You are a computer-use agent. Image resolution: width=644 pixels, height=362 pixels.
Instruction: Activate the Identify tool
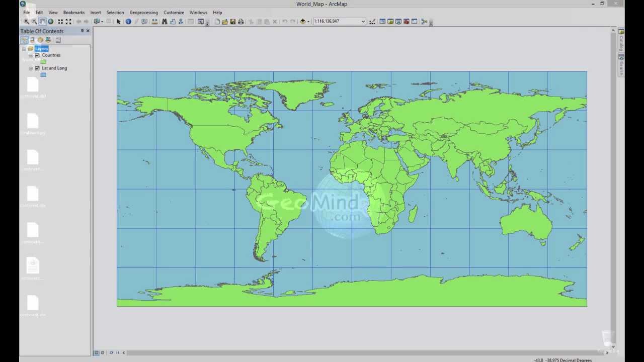coord(128,21)
